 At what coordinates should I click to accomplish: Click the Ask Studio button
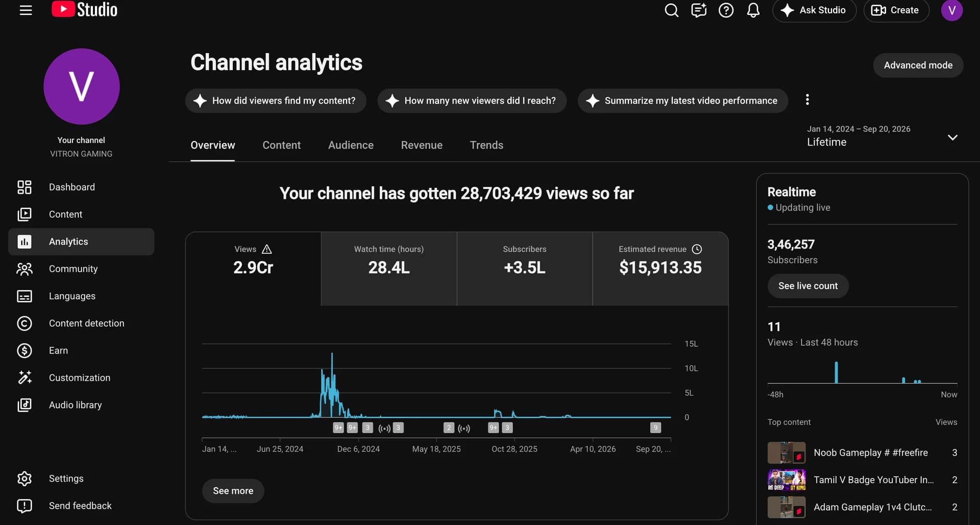click(x=814, y=10)
